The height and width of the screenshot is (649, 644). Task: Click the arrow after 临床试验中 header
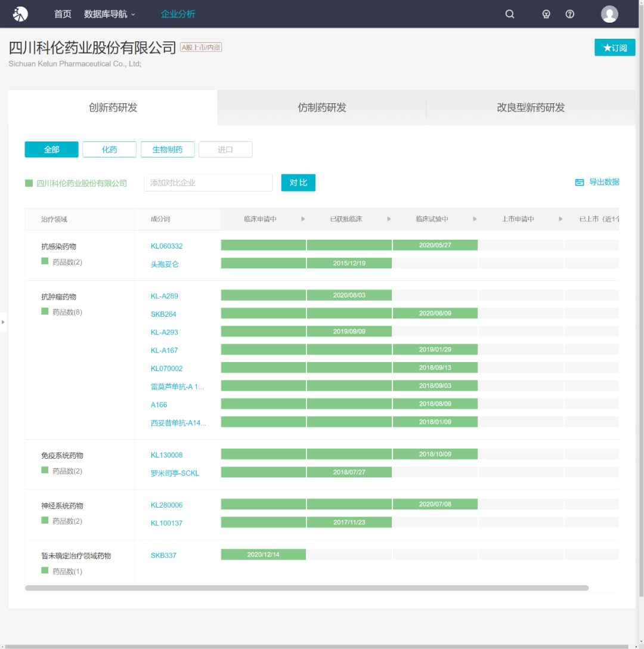tap(475, 219)
